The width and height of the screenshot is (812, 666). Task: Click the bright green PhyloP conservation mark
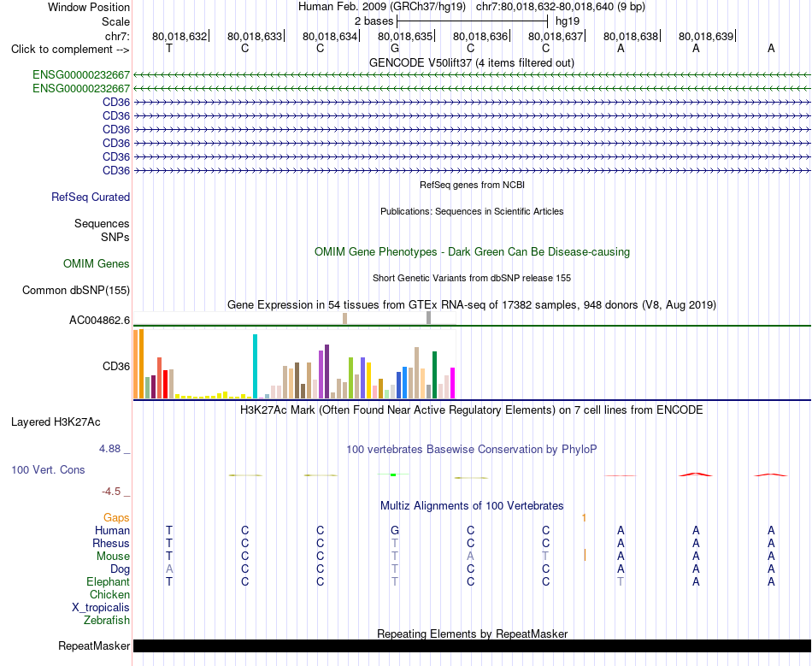pos(393,474)
